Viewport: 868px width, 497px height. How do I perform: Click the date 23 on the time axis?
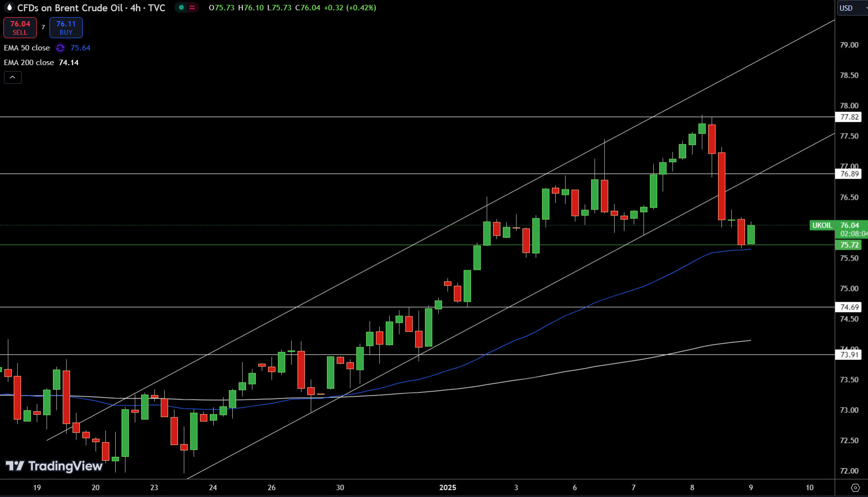(x=154, y=488)
